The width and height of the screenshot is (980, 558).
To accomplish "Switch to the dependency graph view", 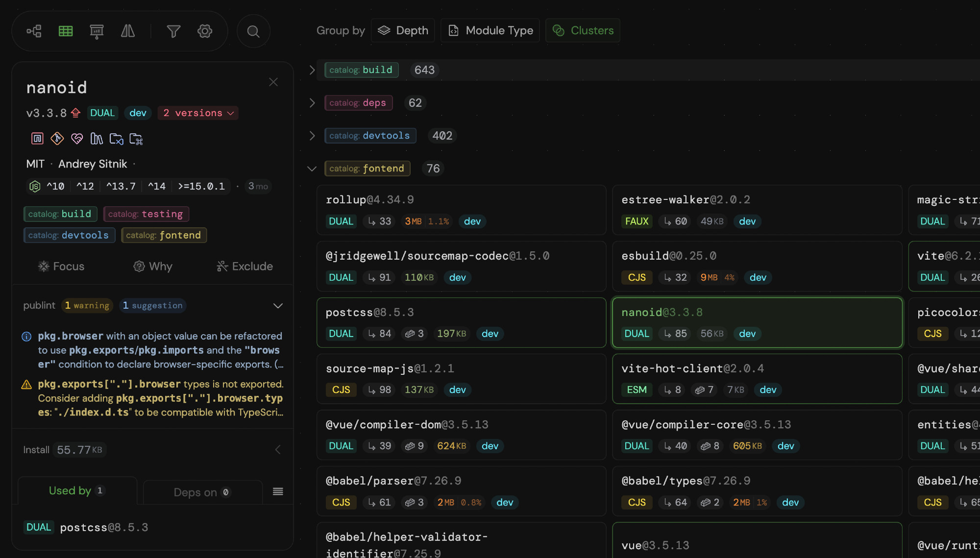I will (x=34, y=31).
